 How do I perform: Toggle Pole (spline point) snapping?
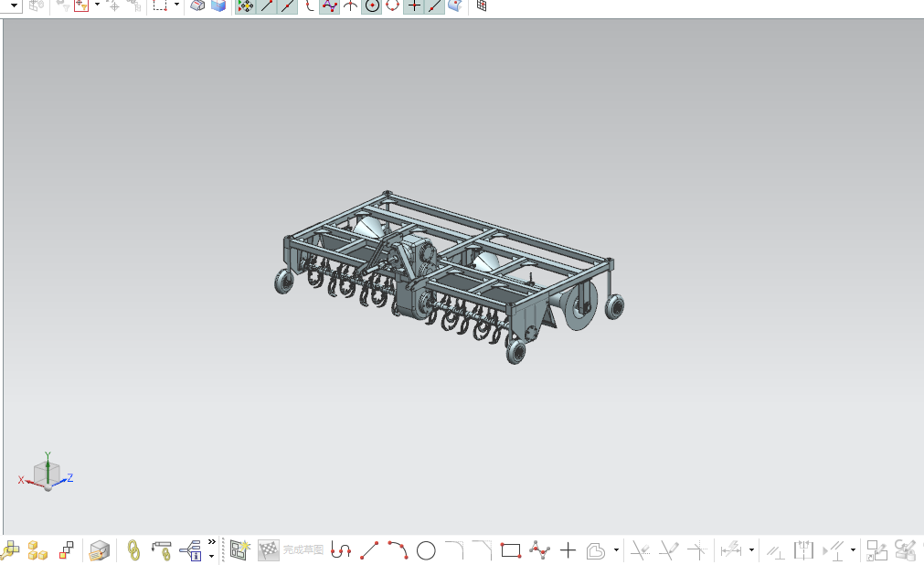[329, 5]
